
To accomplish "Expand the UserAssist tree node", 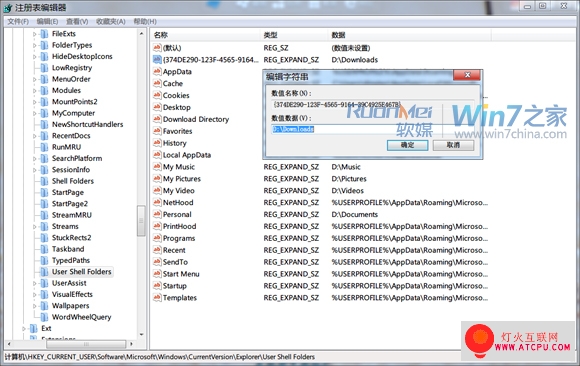I will tap(34, 283).
